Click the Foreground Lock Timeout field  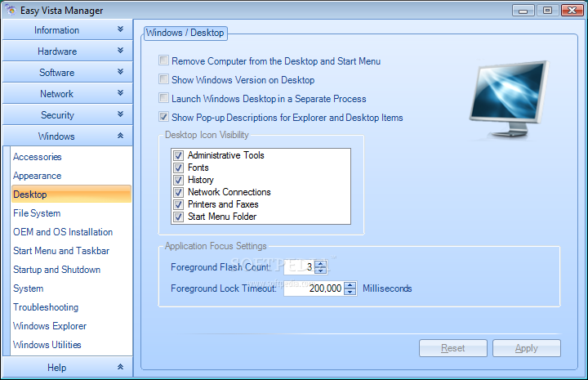coord(314,288)
